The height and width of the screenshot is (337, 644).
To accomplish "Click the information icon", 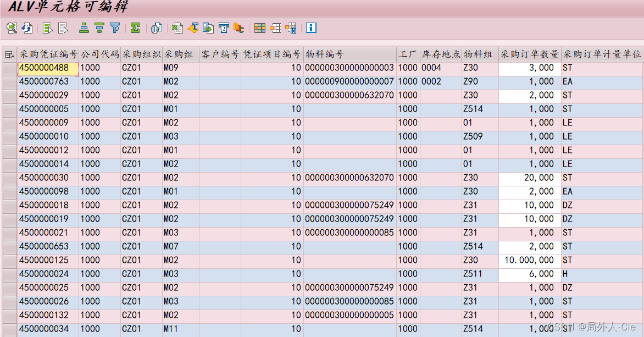I will pos(311,28).
